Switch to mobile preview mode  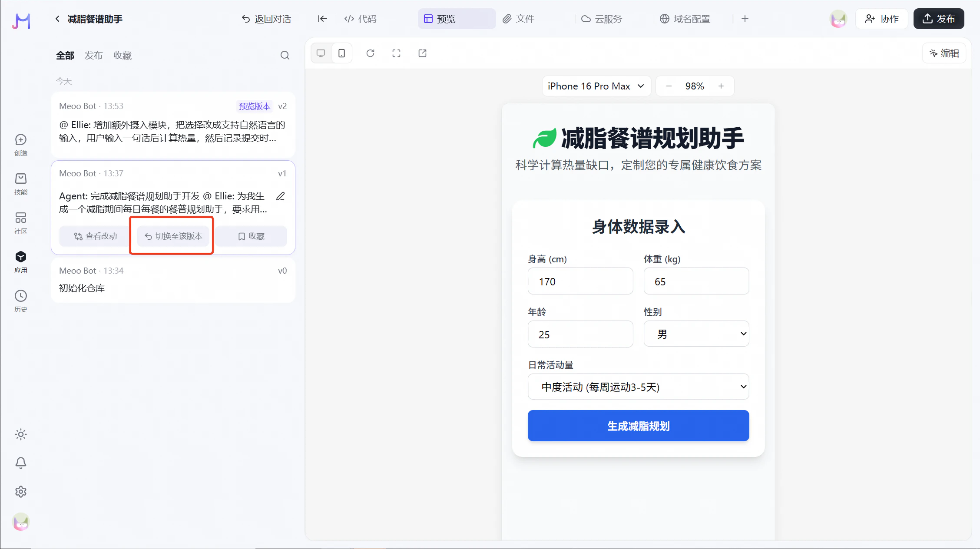click(x=342, y=53)
